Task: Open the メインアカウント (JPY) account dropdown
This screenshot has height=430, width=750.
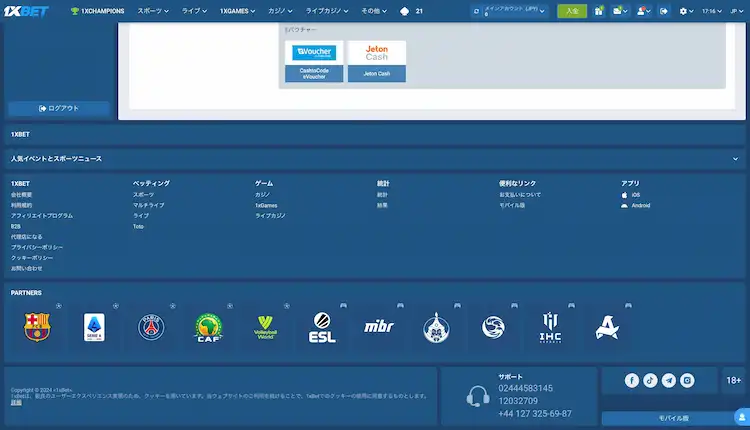Action: click(x=514, y=11)
